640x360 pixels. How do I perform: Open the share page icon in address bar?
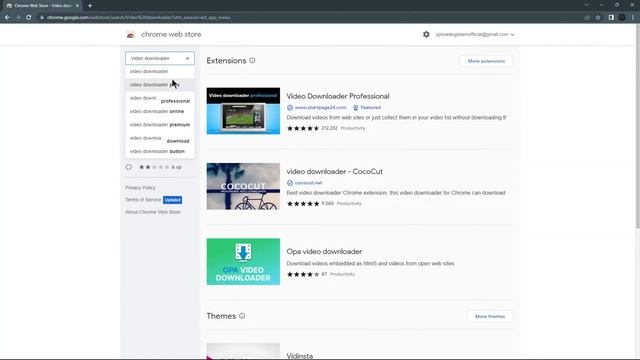[x=587, y=18]
